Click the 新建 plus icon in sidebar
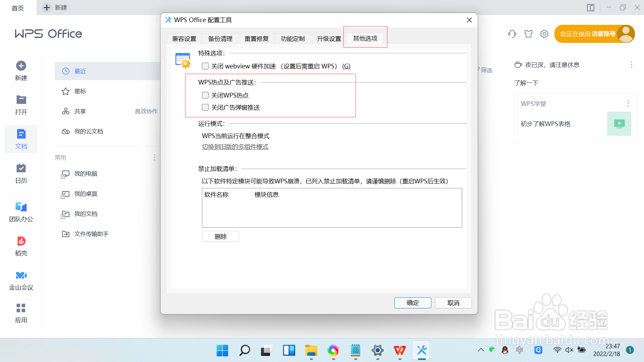Image resolution: width=644 pixels, height=362 pixels. tap(21, 66)
